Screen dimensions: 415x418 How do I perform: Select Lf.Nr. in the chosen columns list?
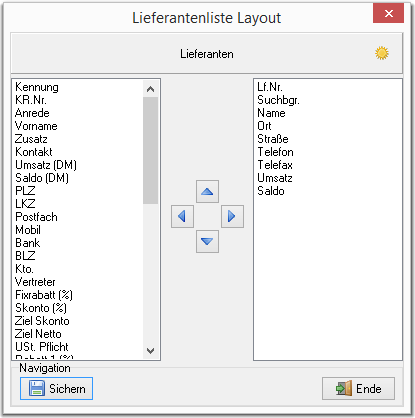pyautogui.click(x=270, y=87)
